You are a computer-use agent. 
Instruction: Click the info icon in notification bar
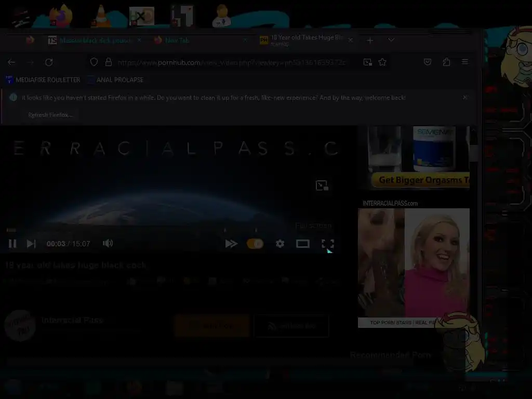(13, 98)
